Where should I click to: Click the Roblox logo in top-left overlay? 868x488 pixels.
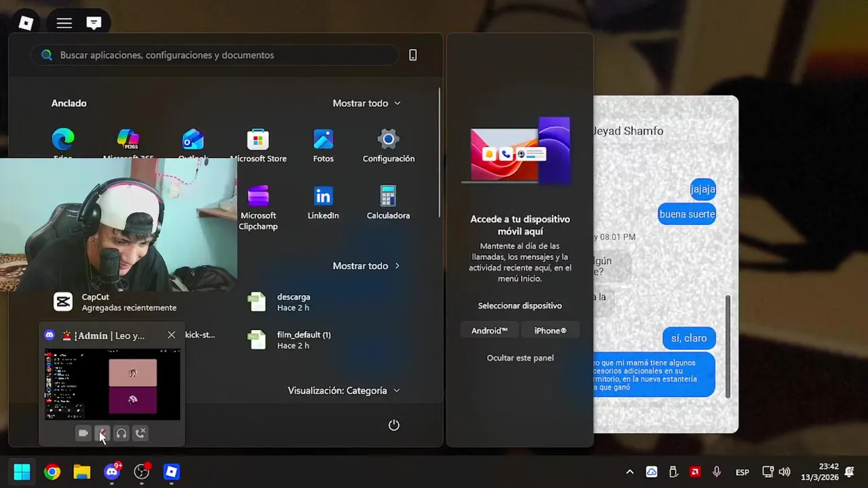pos(26,23)
